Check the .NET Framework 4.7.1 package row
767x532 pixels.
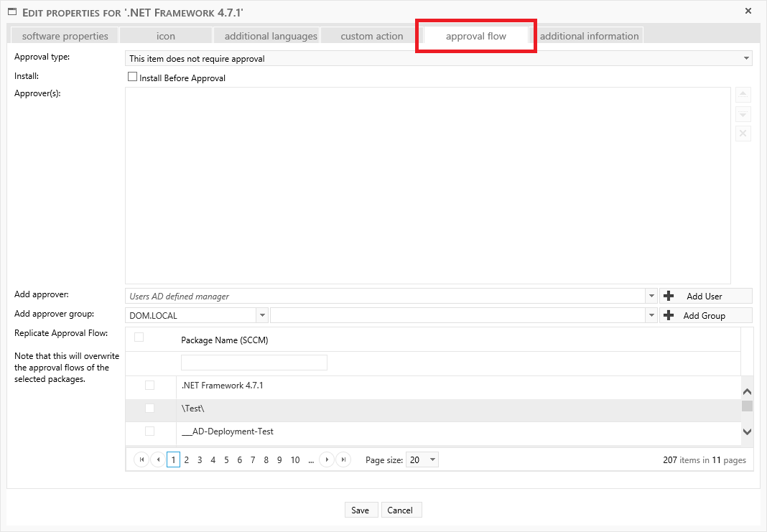(x=149, y=386)
